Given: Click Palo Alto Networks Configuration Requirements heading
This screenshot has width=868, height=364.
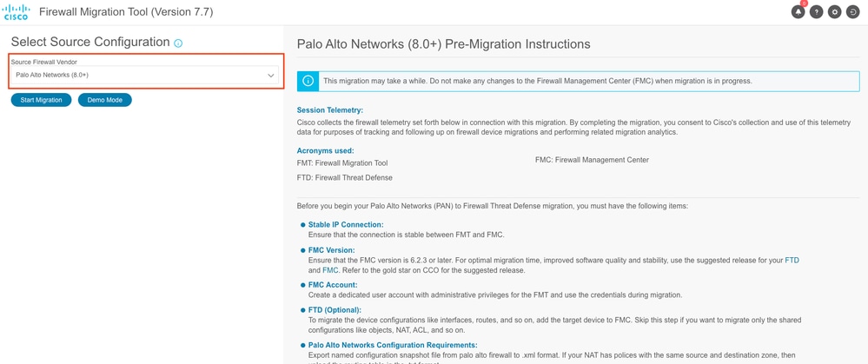Looking at the screenshot, I should tap(393, 345).
